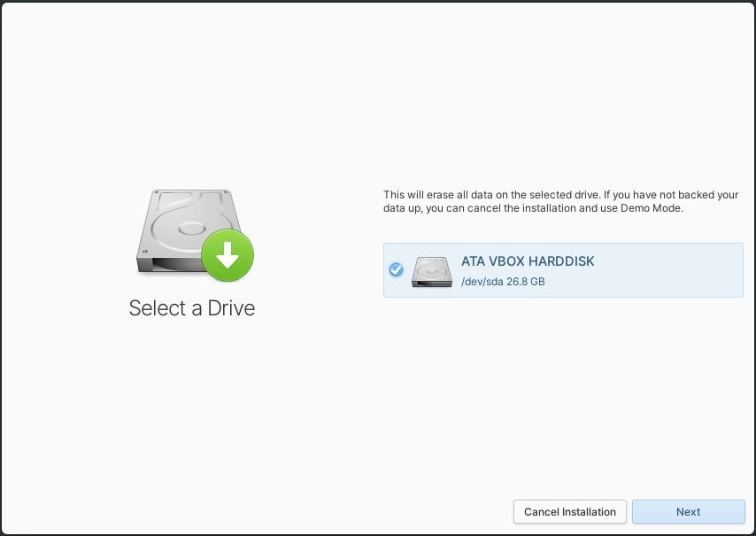The height and width of the screenshot is (536, 756).
Task: Click the Next button
Action: (688, 512)
